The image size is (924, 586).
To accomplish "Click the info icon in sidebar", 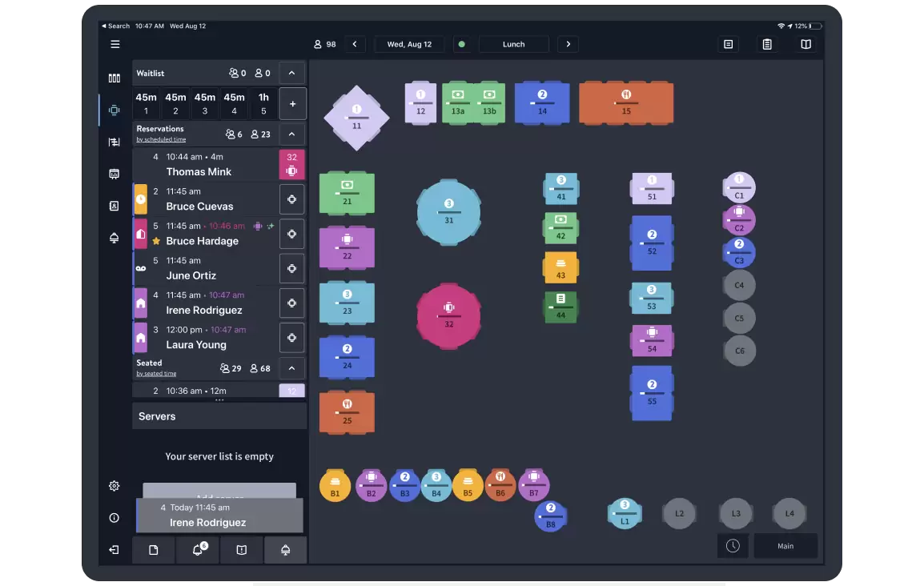I will click(114, 518).
